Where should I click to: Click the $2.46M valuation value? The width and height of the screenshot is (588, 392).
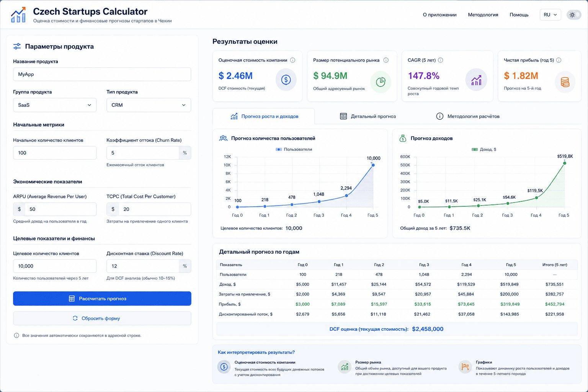[x=235, y=76]
